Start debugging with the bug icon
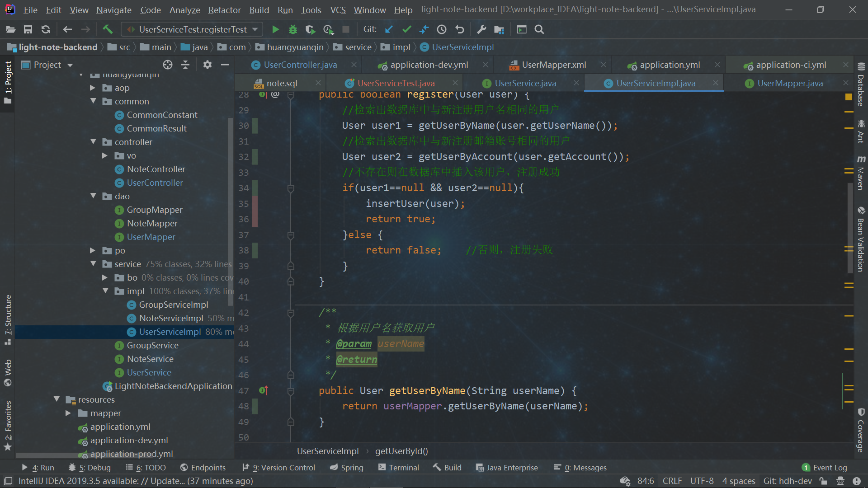868x488 pixels. [x=293, y=29]
